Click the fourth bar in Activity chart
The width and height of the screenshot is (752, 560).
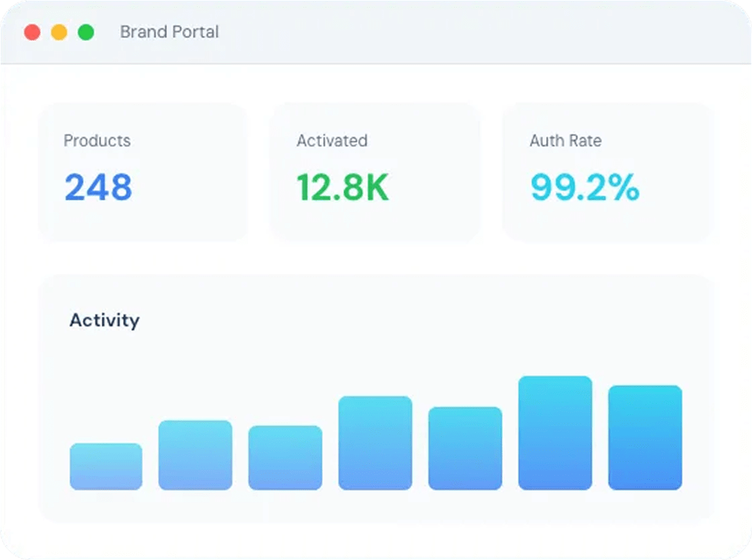pyautogui.click(x=375, y=443)
